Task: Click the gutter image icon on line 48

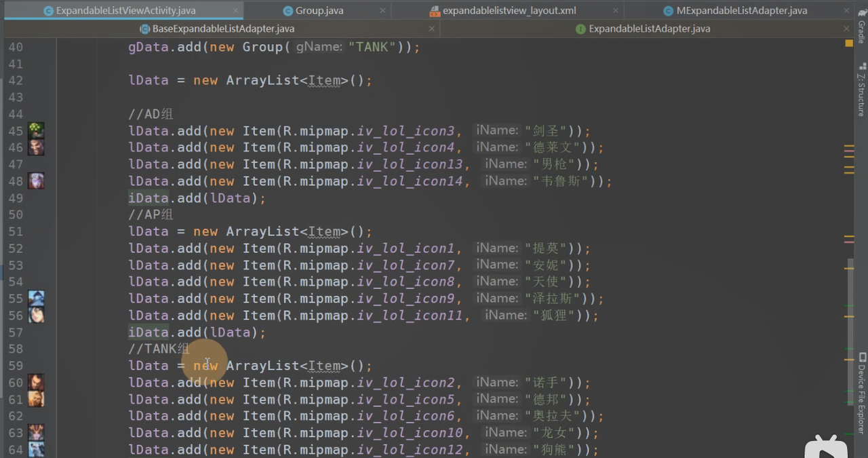Action: click(x=36, y=181)
